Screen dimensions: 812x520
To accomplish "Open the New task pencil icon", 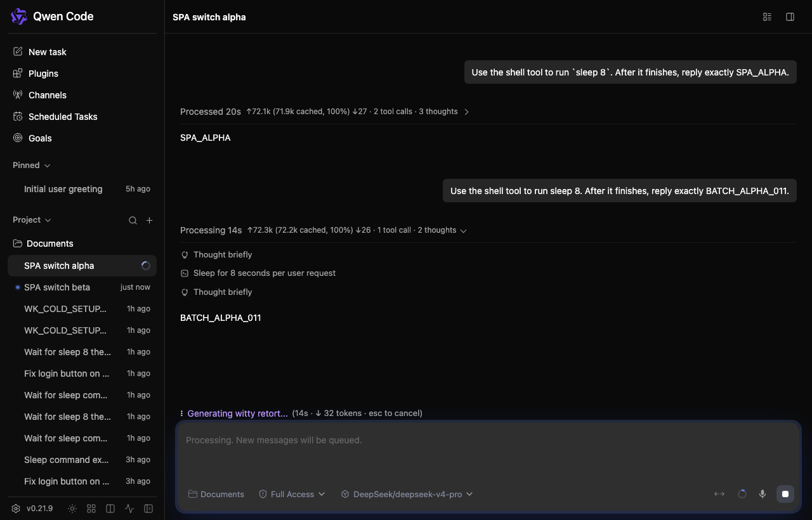I will pyautogui.click(x=18, y=51).
